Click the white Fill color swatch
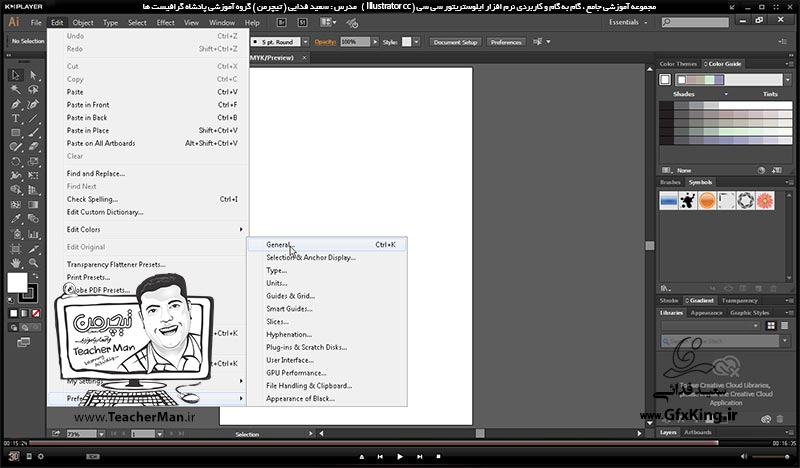800x468 pixels. 17,283
